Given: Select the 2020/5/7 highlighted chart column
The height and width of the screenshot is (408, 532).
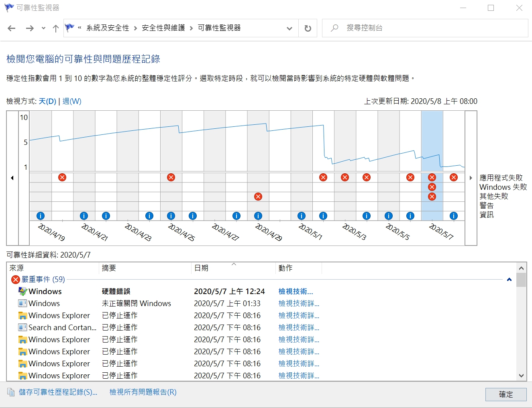Looking at the screenshot, I should click(432, 165).
